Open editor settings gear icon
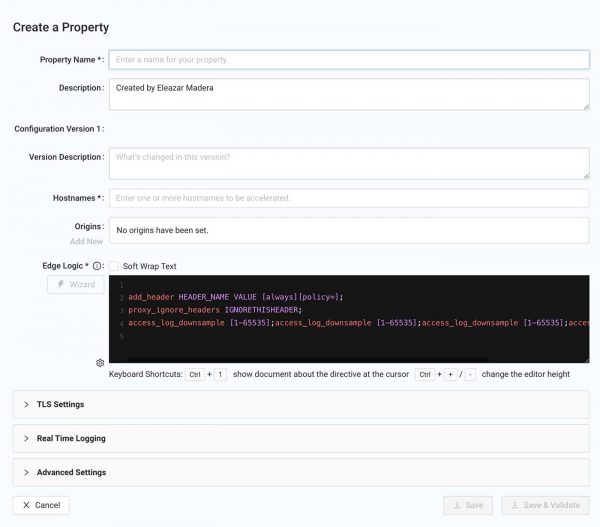 [x=100, y=362]
